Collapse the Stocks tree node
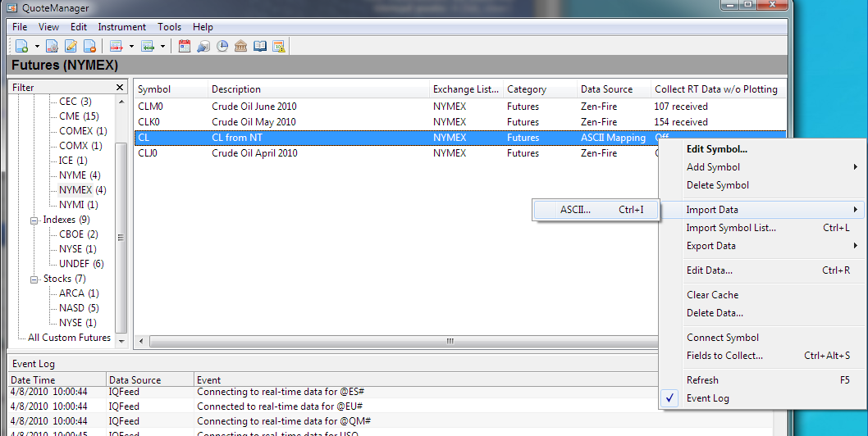Viewport: 868px width, 436px height. click(x=34, y=279)
